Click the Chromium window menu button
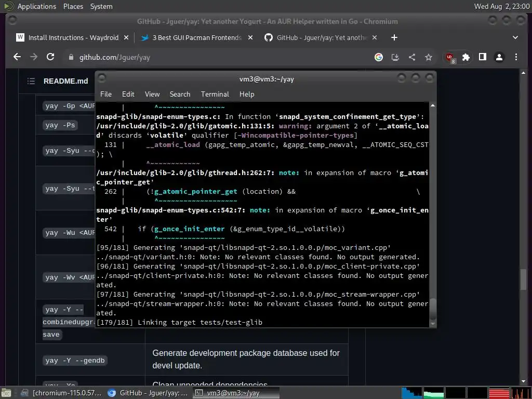This screenshot has height=399, width=532. [x=12, y=20]
